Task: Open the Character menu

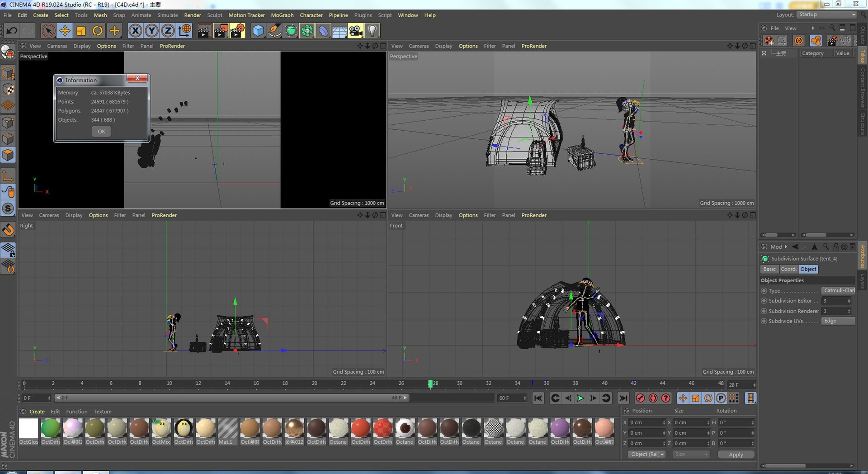Action: coord(311,15)
